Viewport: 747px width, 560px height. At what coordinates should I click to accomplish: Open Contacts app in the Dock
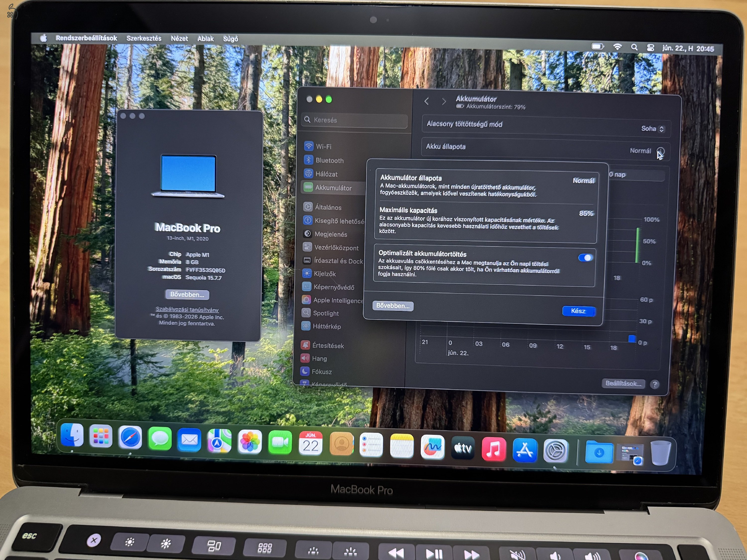coord(341,444)
